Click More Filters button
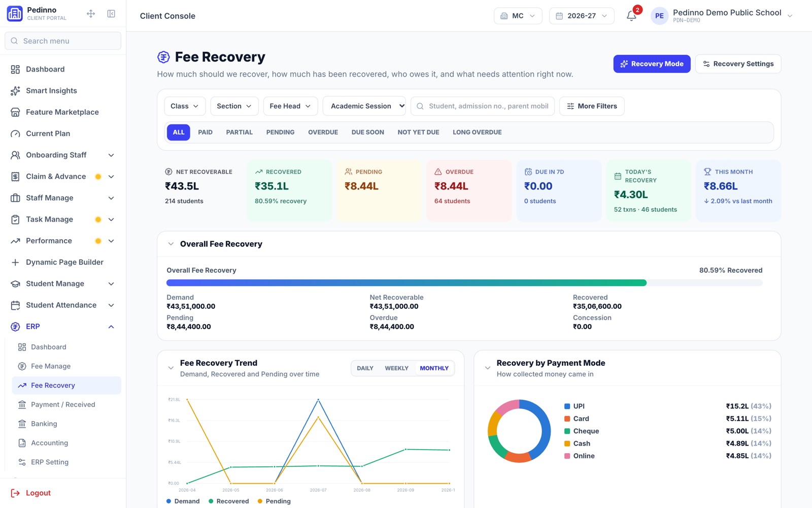812x508 pixels. point(592,106)
